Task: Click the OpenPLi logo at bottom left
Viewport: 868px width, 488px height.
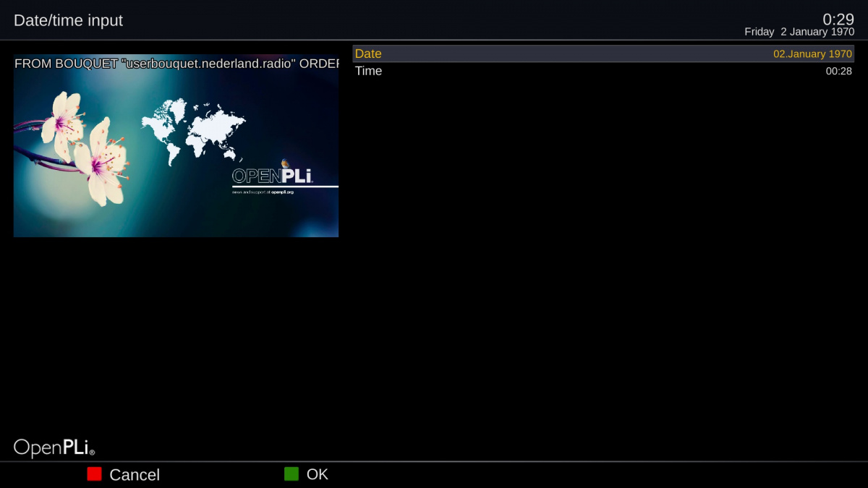Action: pos(54,448)
